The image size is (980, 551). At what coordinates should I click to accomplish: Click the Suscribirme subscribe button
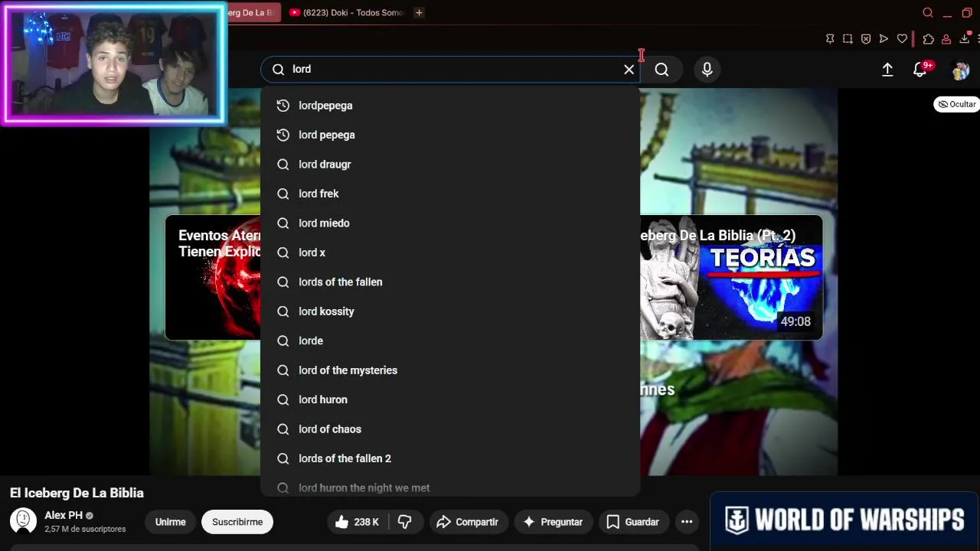(237, 522)
